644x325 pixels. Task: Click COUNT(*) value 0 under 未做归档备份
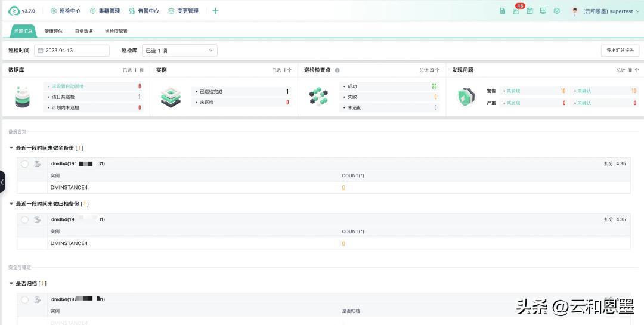pyautogui.click(x=343, y=244)
